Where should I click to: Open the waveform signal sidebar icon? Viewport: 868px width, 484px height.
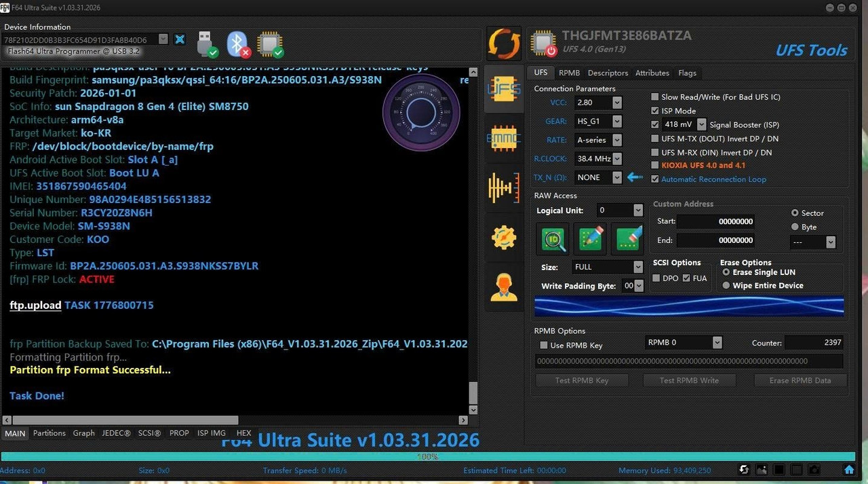click(x=503, y=188)
